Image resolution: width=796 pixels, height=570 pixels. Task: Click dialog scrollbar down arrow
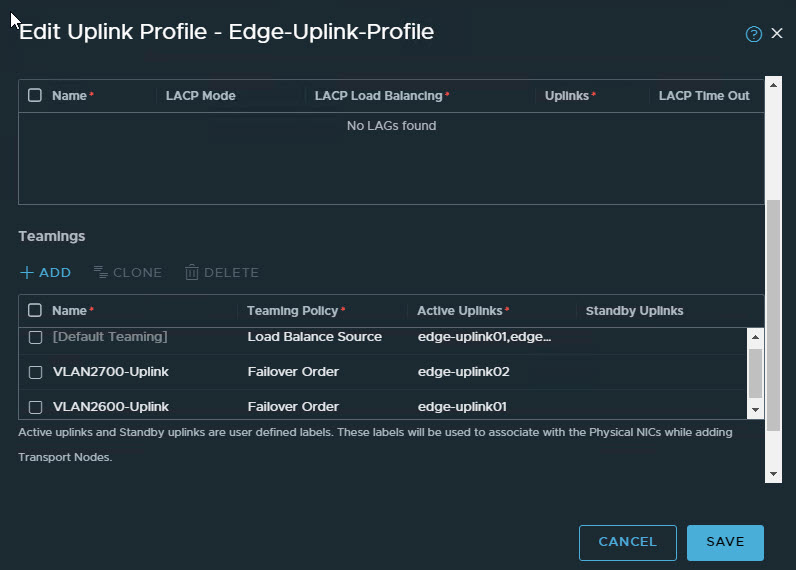click(773, 474)
